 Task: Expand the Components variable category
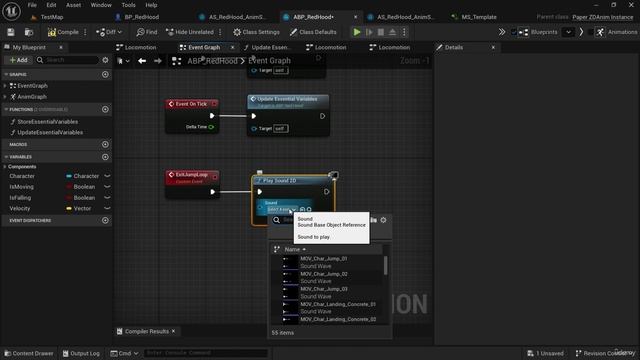click(5, 167)
